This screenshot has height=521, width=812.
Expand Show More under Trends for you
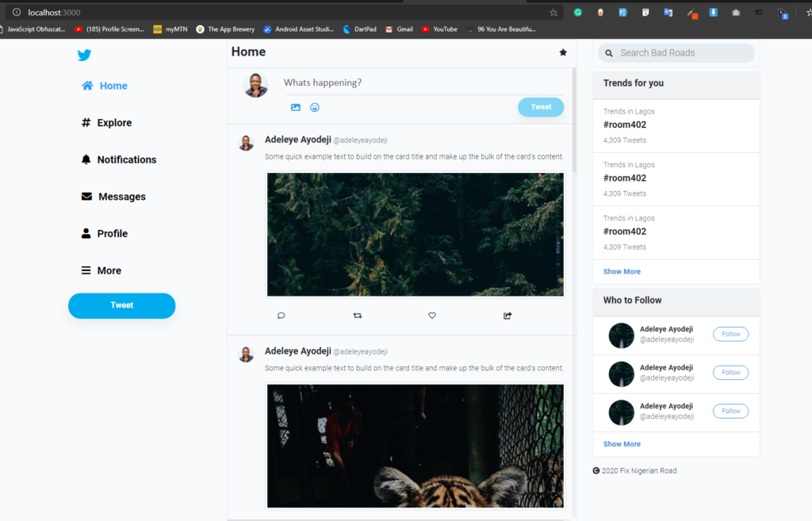pyautogui.click(x=622, y=271)
